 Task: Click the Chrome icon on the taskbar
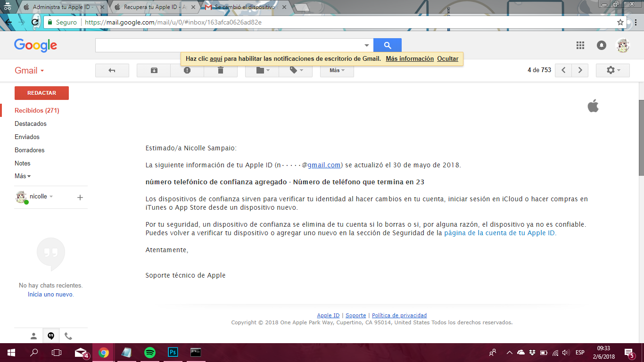(x=104, y=353)
